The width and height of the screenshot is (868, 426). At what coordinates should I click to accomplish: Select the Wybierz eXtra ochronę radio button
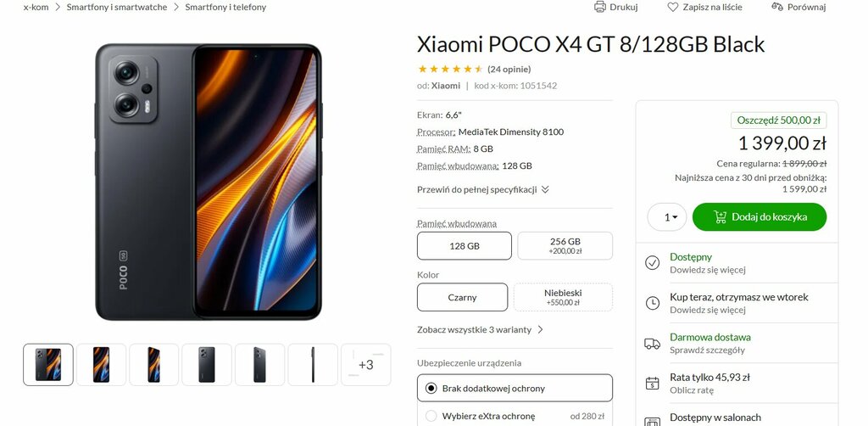point(431,416)
